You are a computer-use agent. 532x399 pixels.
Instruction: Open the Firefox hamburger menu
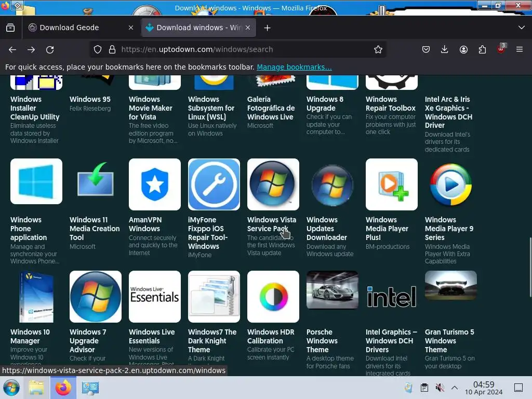tap(520, 49)
